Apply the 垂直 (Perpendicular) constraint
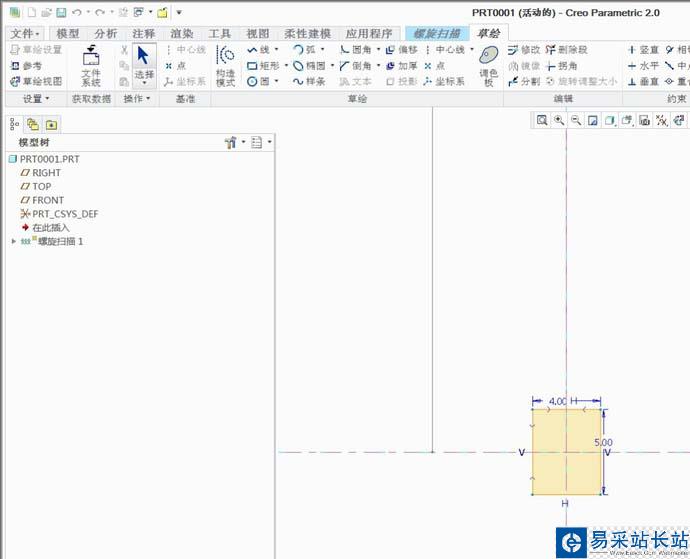This screenshot has height=559, width=690. click(x=643, y=81)
